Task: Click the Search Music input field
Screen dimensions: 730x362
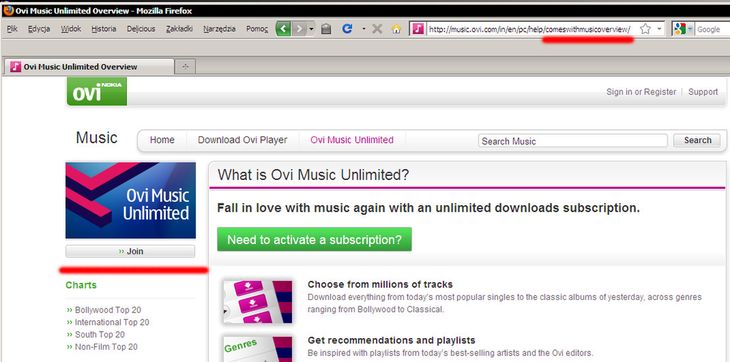Action: coord(573,141)
